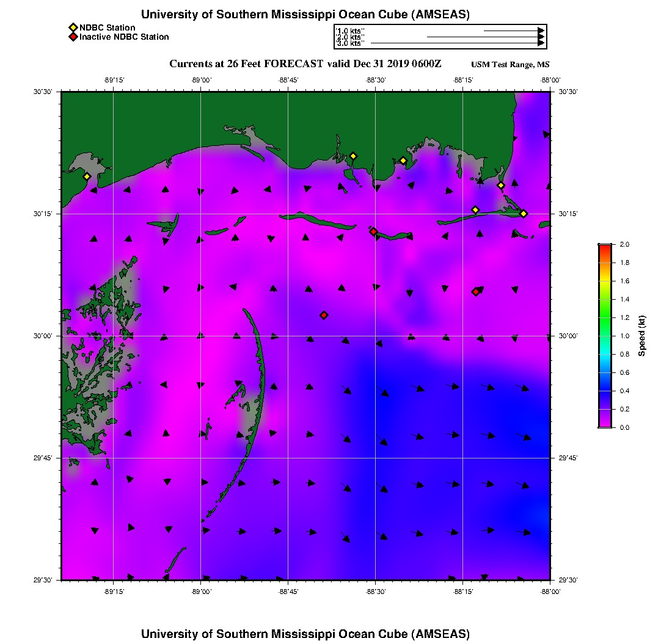Click the easternmost red inactive station marker
This screenshot has height=641, width=672.
point(475,292)
